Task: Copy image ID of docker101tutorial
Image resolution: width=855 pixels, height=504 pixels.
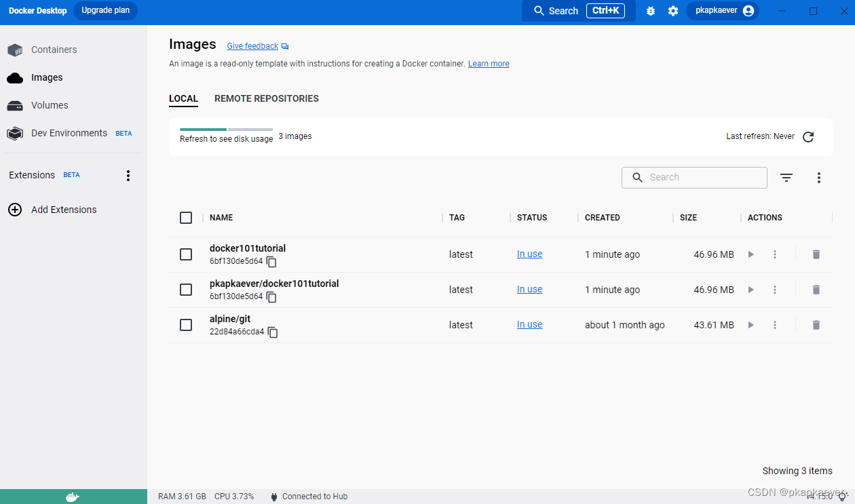Action: 271,261
